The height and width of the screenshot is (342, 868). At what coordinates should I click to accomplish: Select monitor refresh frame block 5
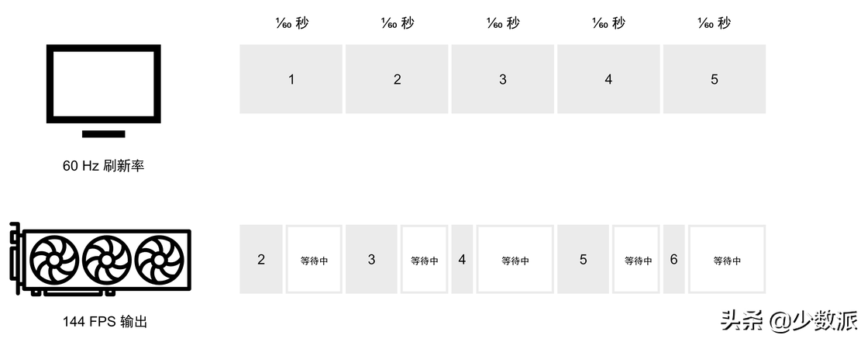(x=714, y=79)
